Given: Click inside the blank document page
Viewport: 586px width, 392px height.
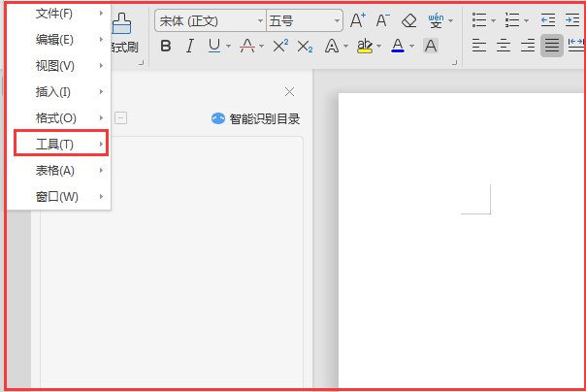Looking at the screenshot, I should point(461,240).
